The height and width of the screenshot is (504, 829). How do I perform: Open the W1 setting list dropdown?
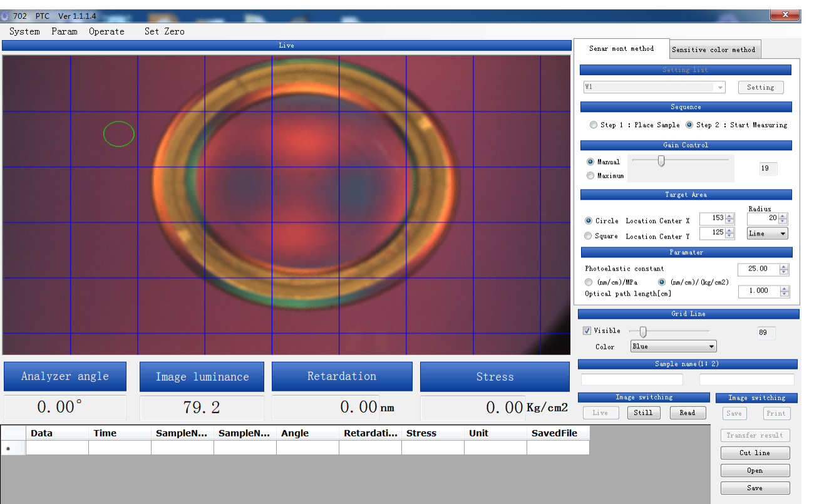[721, 88]
